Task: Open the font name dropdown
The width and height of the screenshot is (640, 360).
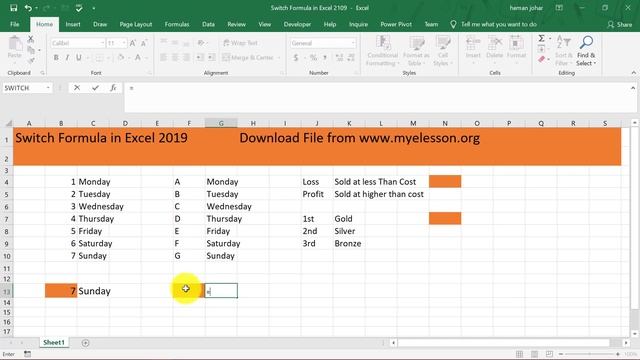Action: pyautogui.click(x=102, y=43)
